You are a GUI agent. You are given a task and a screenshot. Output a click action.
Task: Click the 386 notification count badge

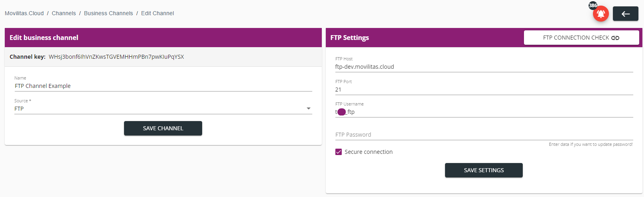593,6
